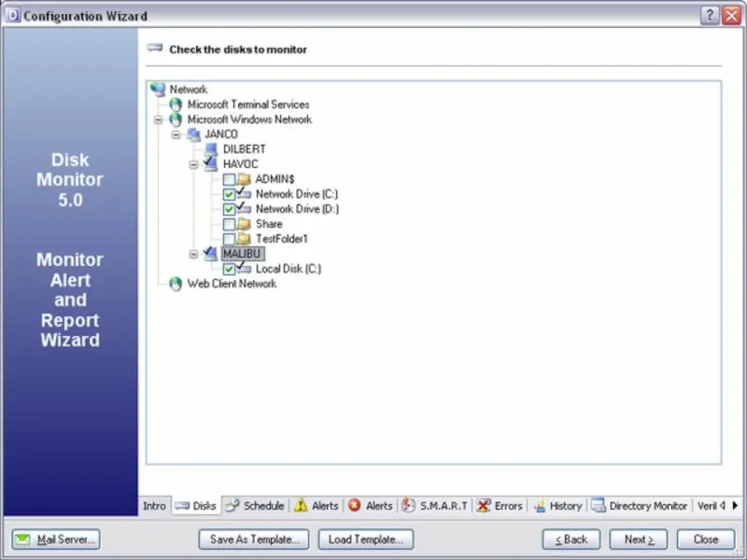Viewport: 747px width, 560px height.
Task: Click the S.M.A.R.T tab icon
Action: point(408,505)
